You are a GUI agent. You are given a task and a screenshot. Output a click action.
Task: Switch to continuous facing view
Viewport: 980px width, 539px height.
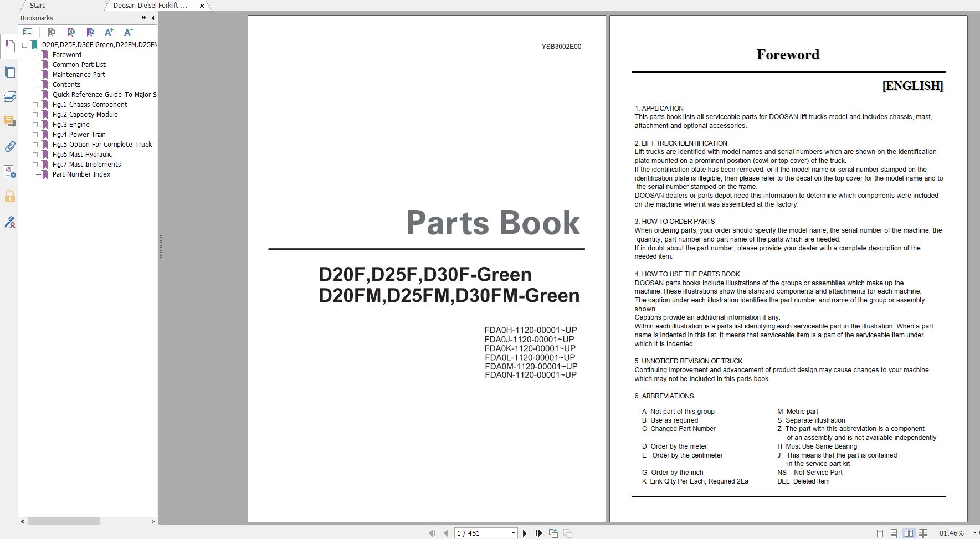tap(923, 533)
